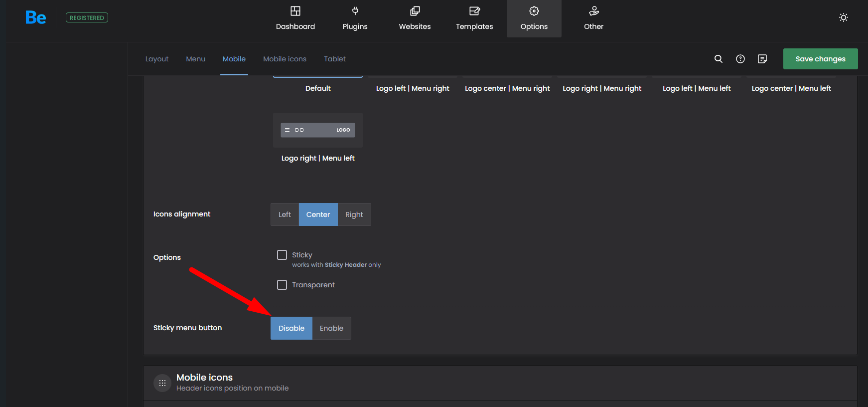Switch to the Mobile icons tab

[285, 59]
